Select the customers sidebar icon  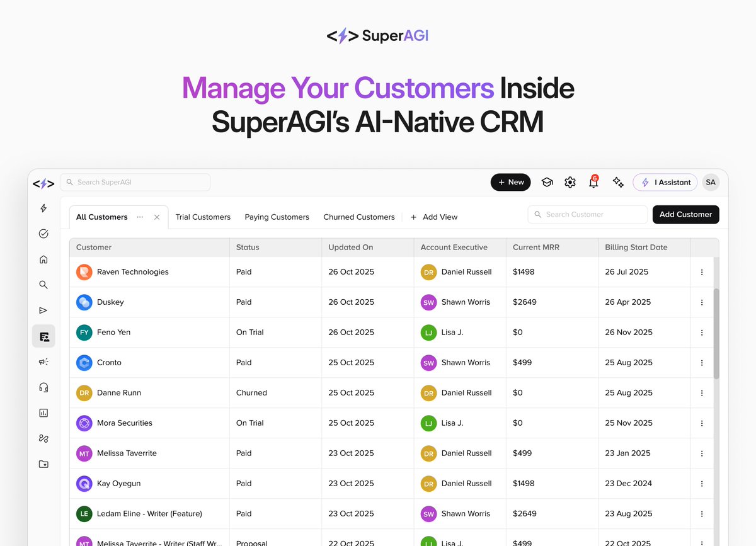click(43, 336)
